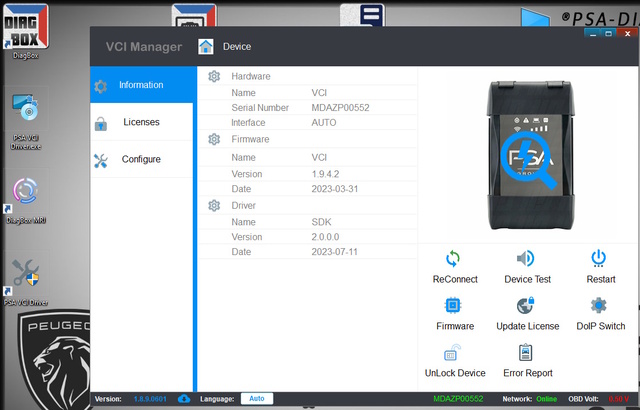The height and width of the screenshot is (410, 640).
Task: Open the PSA VCI Driver desktop shortcut
Action: pyautogui.click(x=25, y=277)
